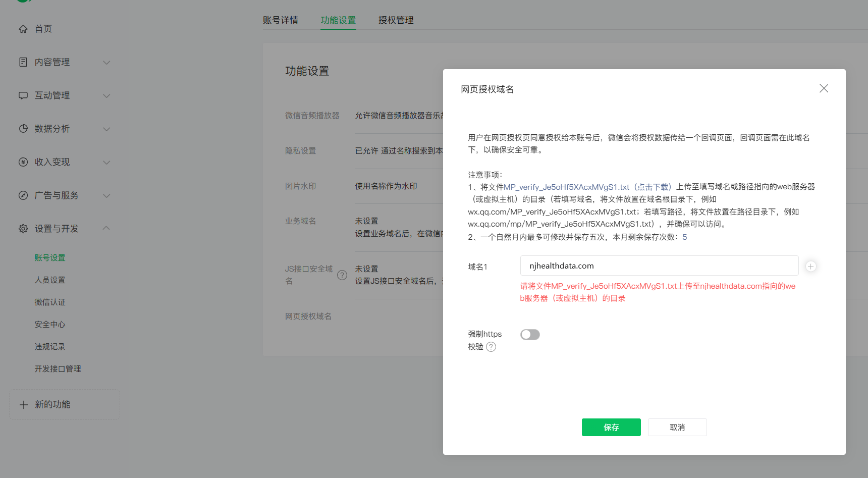The image size is (868, 478).
Task: Click the green 保存 button
Action: (x=611, y=428)
